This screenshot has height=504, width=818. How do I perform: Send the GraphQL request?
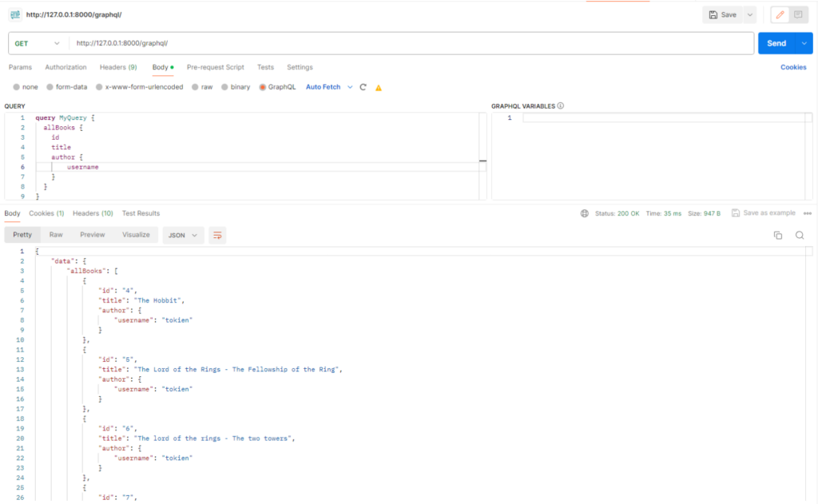pyautogui.click(x=776, y=43)
